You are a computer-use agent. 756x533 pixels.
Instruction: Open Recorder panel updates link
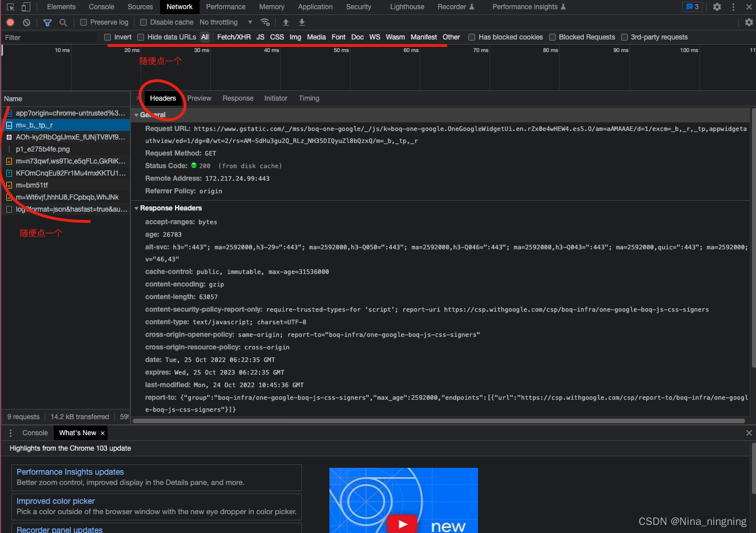tap(59, 530)
